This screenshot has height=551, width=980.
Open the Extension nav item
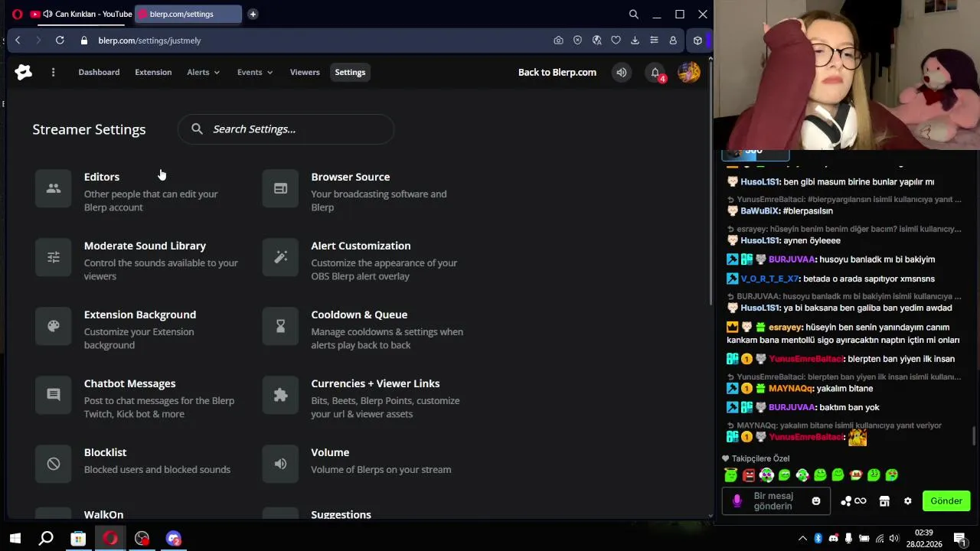(x=153, y=72)
